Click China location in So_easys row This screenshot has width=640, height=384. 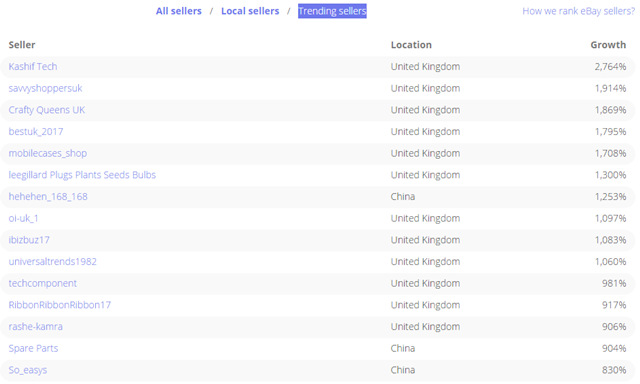pyautogui.click(x=403, y=370)
